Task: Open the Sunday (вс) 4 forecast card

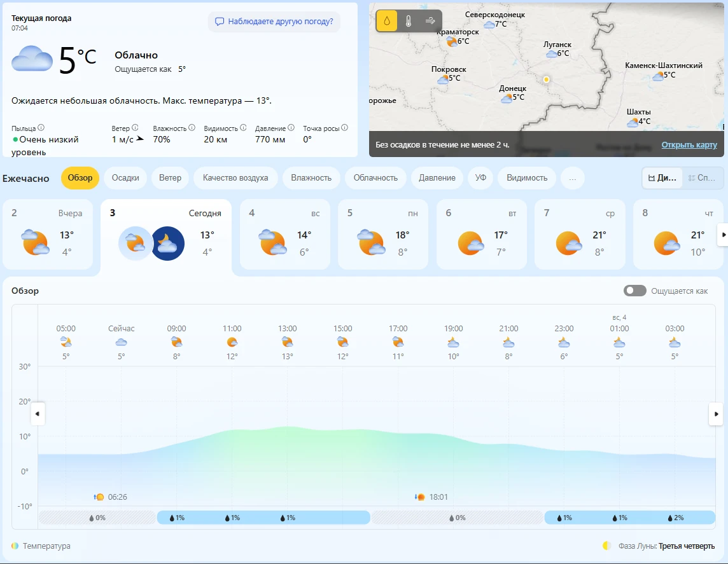Action: pos(284,235)
